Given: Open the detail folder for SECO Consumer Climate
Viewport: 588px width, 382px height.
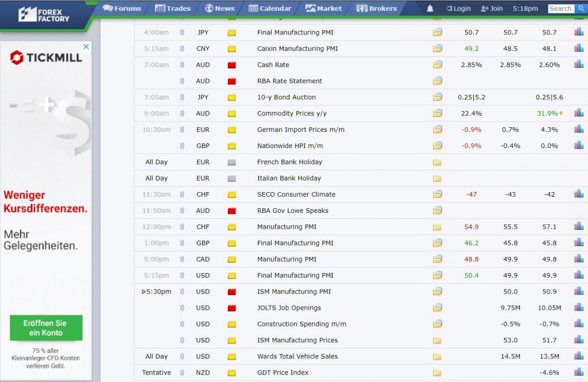Looking at the screenshot, I should (438, 194).
